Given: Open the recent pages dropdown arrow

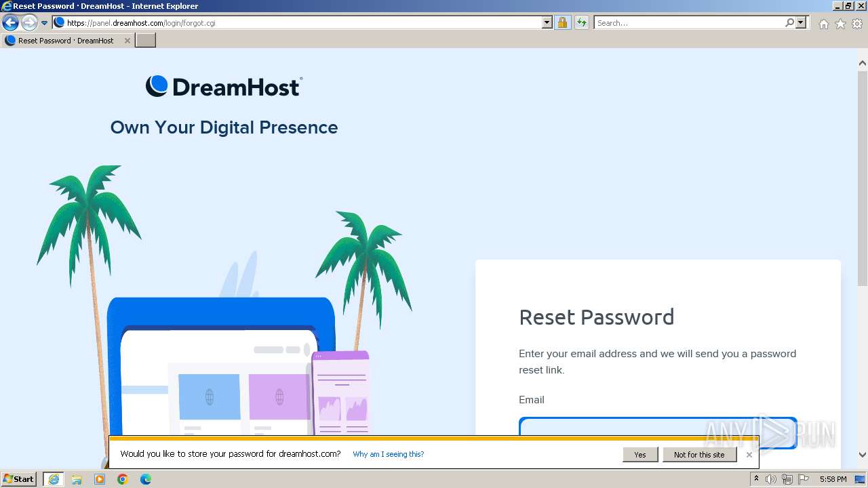Looking at the screenshot, I should point(44,23).
